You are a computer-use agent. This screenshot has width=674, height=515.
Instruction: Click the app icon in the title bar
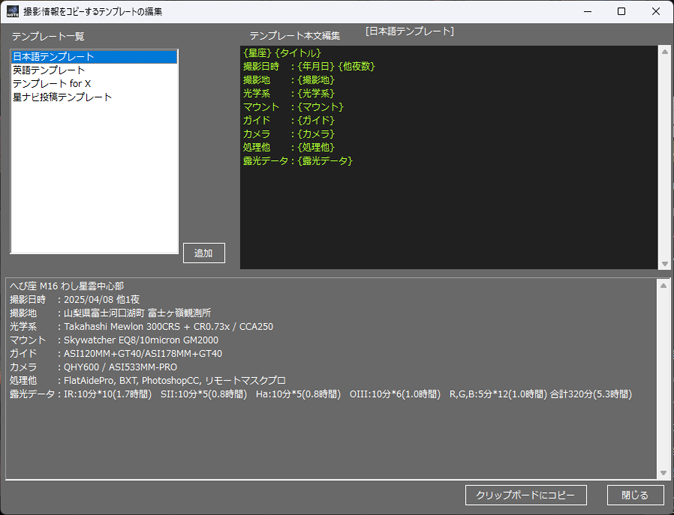(x=11, y=11)
